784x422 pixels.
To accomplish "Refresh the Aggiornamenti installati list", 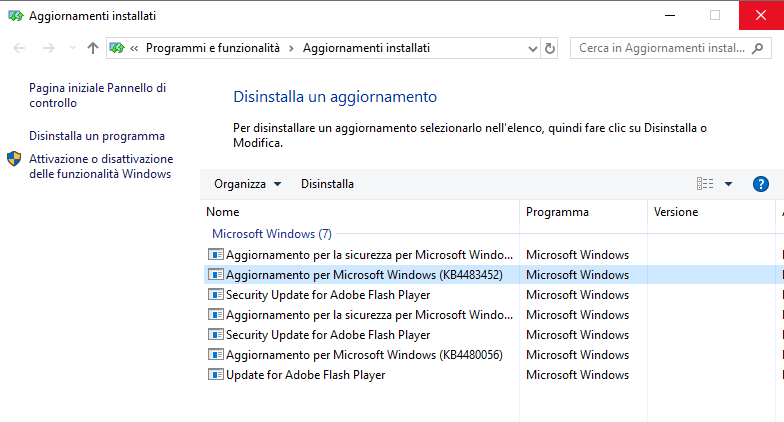I will [550, 48].
